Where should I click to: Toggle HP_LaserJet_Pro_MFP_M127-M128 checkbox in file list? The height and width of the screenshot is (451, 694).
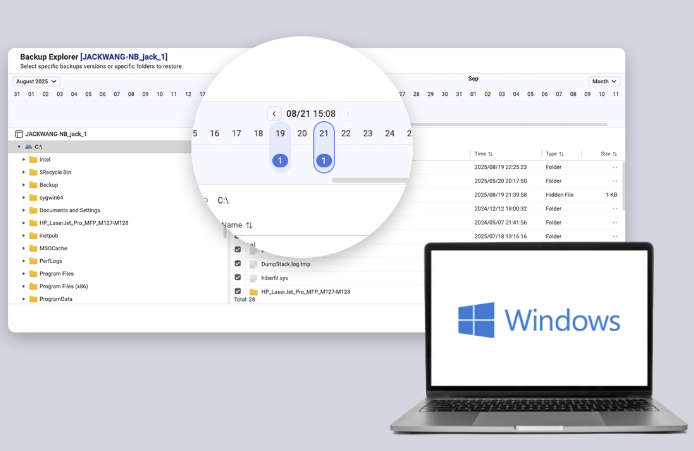[x=238, y=291]
